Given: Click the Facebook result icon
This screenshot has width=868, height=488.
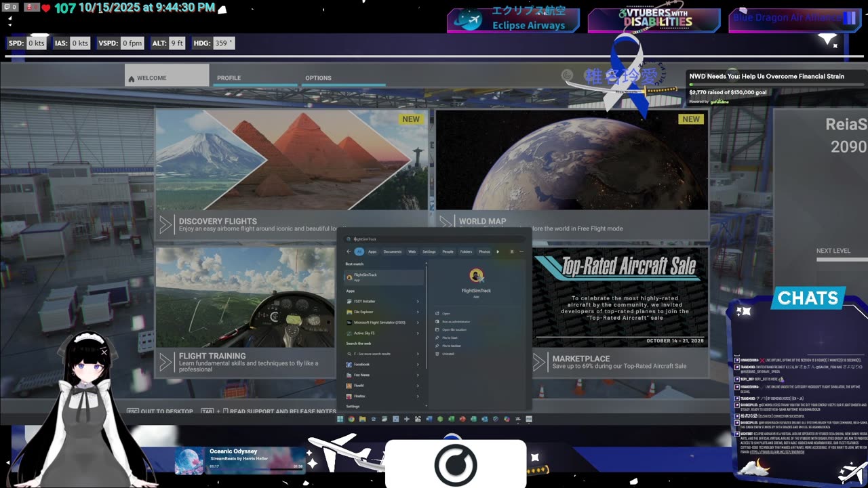Looking at the screenshot, I should pos(349,365).
